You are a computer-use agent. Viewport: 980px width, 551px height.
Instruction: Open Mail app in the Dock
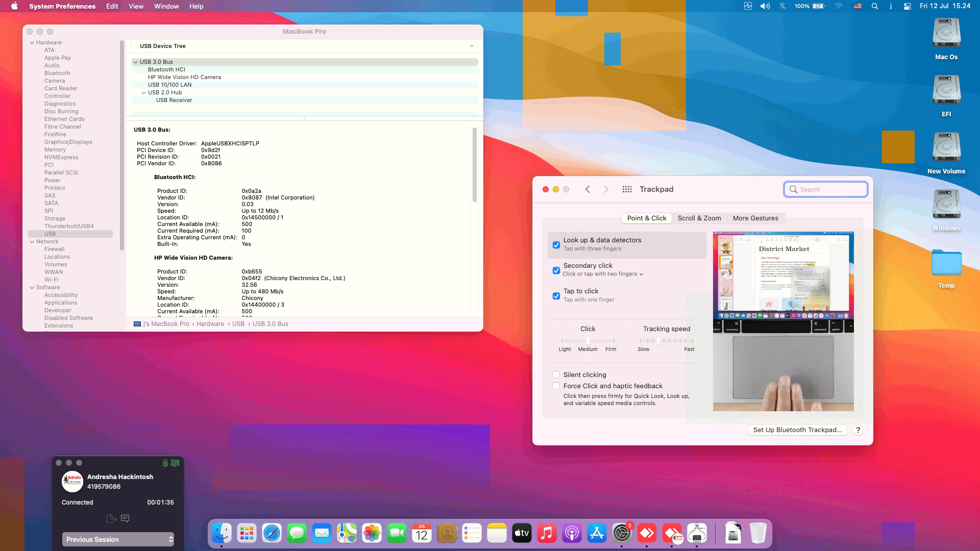click(322, 534)
